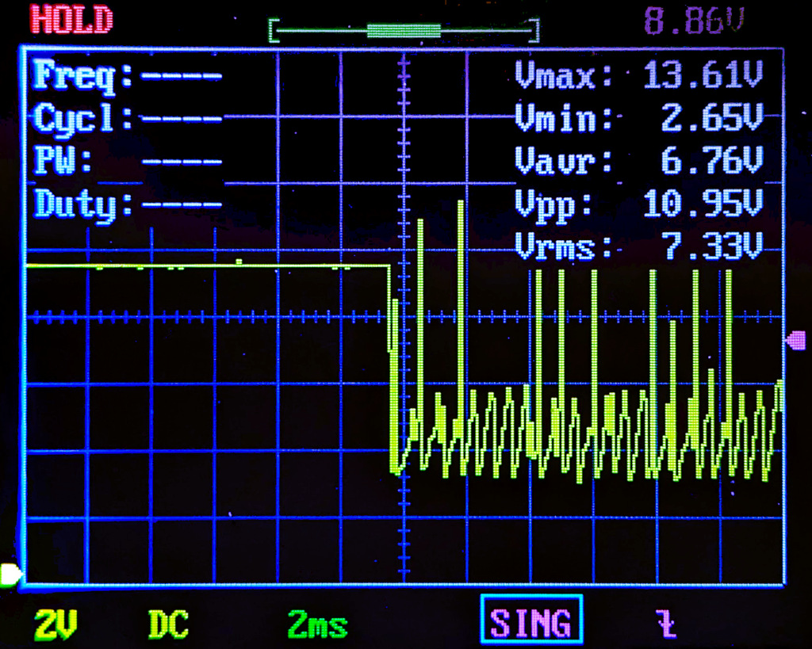
Task: Open the 2V vertical scale setting
Action: [56, 624]
